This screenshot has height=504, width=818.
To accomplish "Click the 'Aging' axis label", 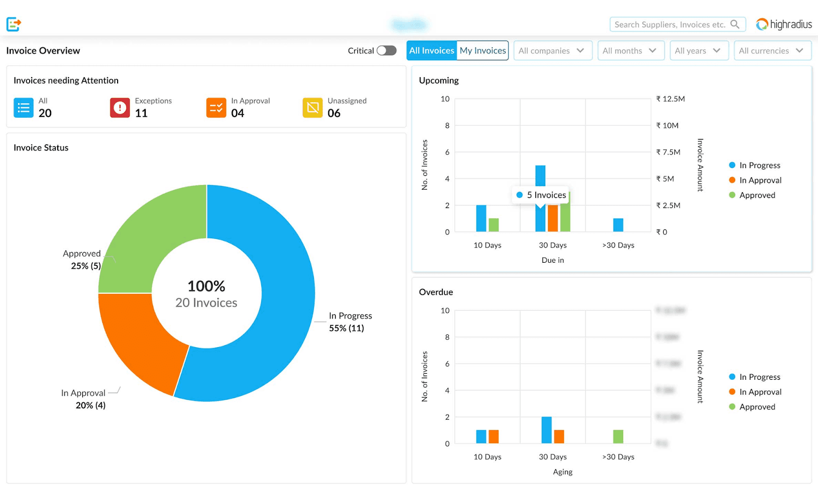I will point(562,472).
